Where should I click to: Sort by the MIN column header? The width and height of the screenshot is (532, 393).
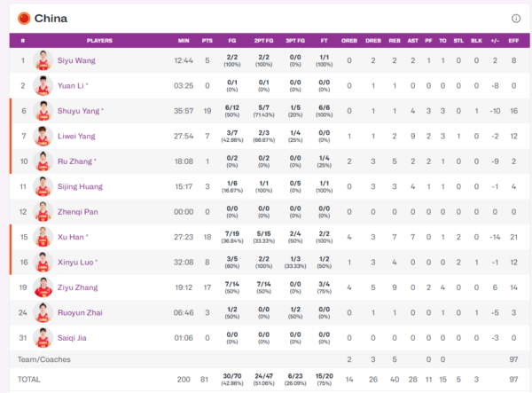[184, 40]
